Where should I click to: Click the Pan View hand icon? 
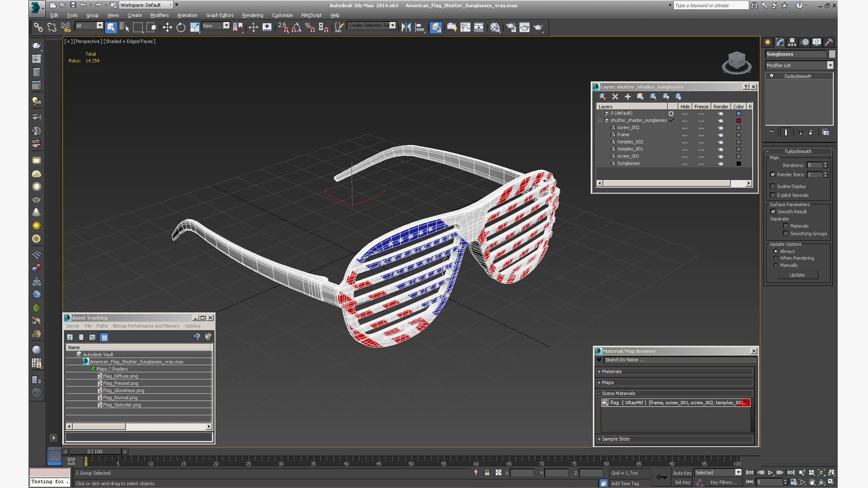(812, 482)
